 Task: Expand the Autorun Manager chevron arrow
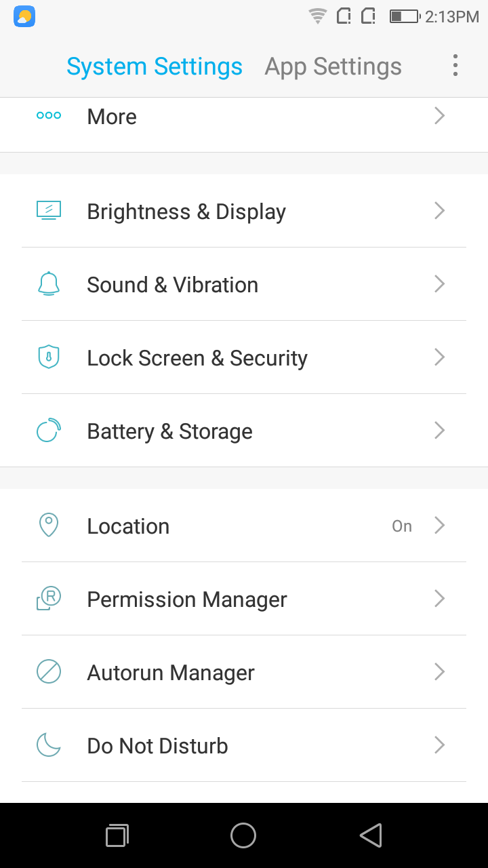pos(439,672)
